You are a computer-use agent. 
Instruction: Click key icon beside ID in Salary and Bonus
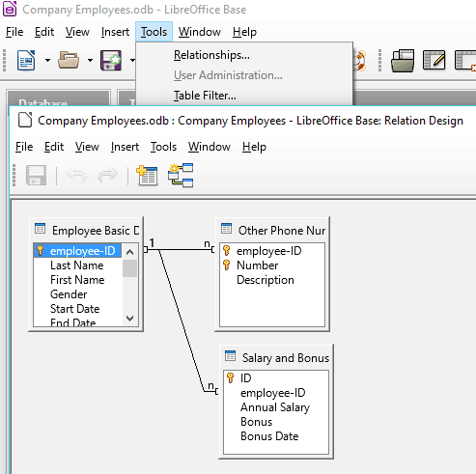tap(231, 377)
